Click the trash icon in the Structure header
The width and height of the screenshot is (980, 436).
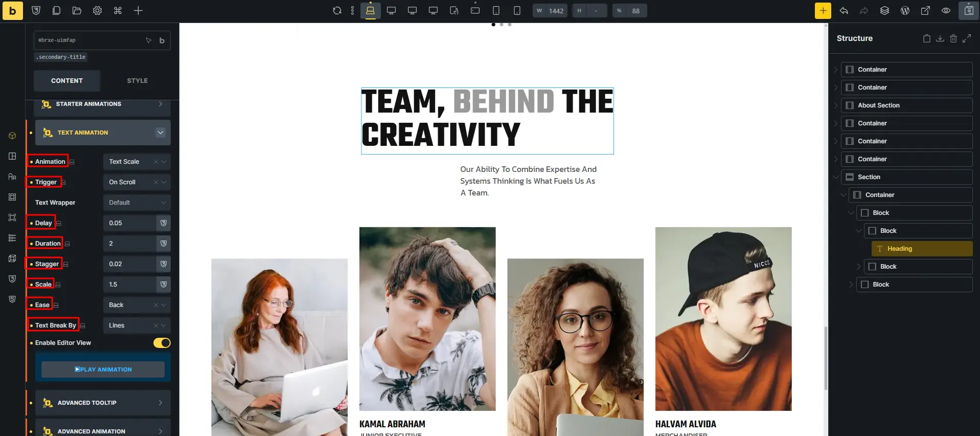(x=953, y=38)
